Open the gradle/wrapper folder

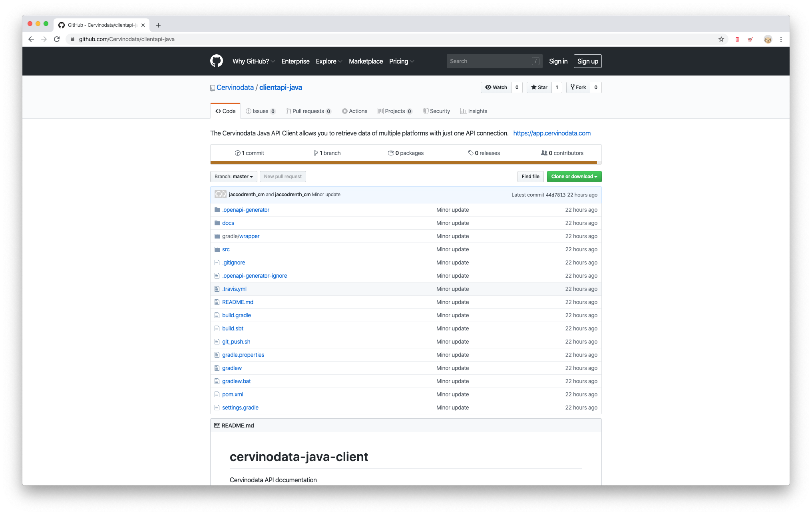pyautogui.click(x=241, y=236)
